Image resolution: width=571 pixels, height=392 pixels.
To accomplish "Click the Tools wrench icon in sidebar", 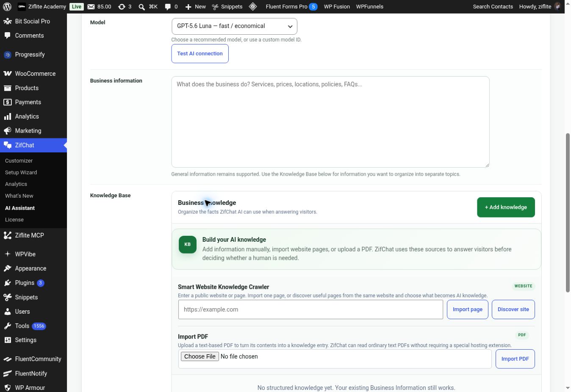I will [x=8, y=326].
